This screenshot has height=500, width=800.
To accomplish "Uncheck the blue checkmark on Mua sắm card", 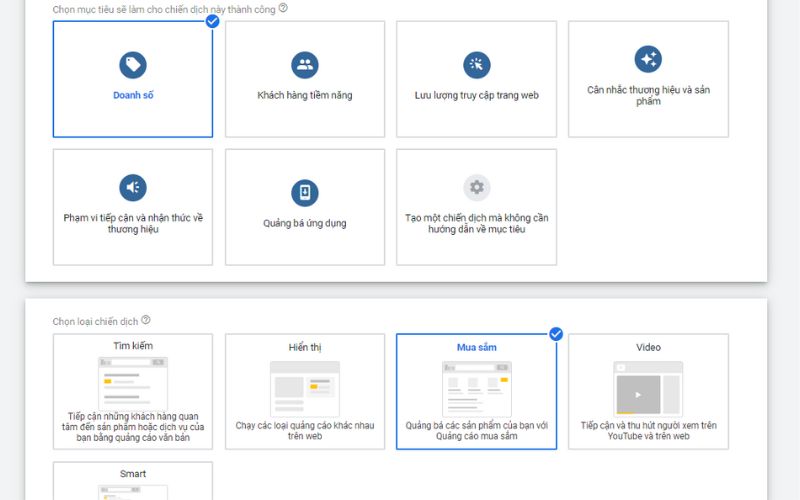I will 556,334.
